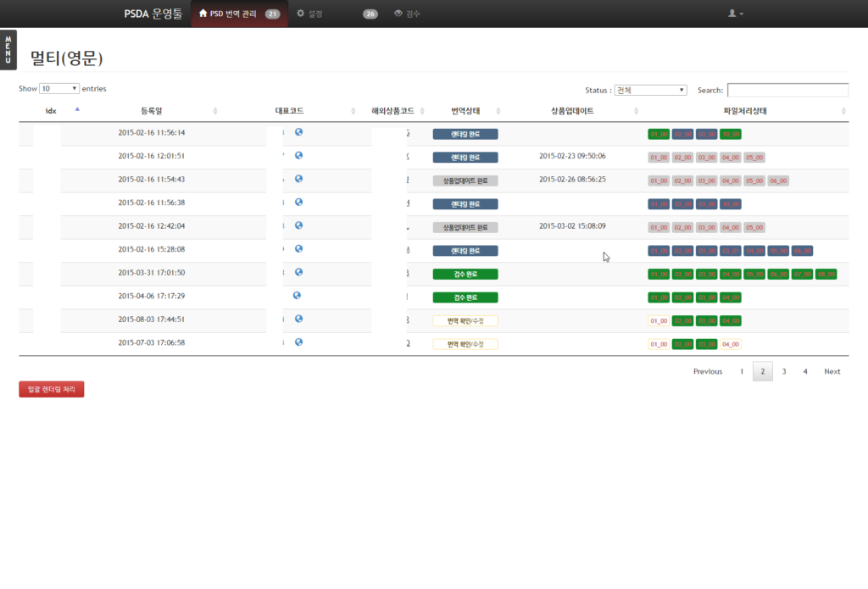Go to the Next page
Image resolution: width=868 pixels, height=589 pixels.
tap(832, 371)
